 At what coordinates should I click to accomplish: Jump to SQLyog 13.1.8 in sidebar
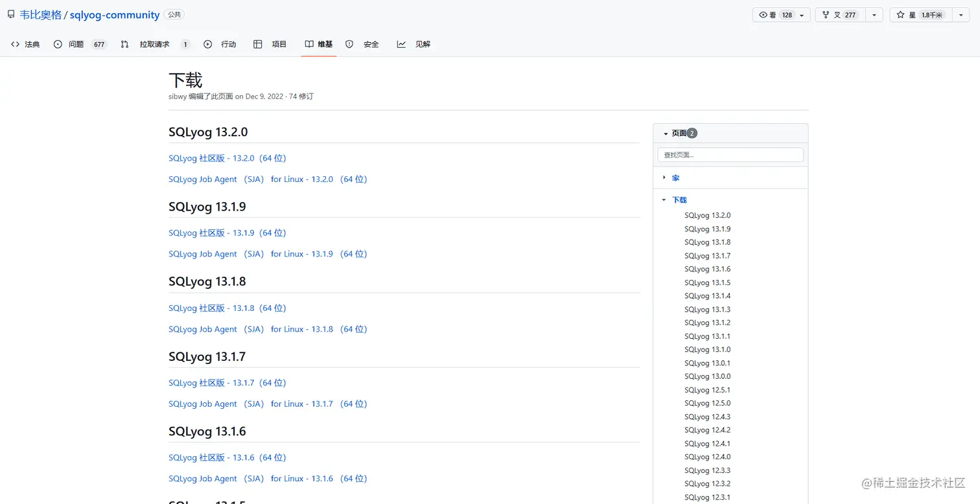[x=707, y=242]
